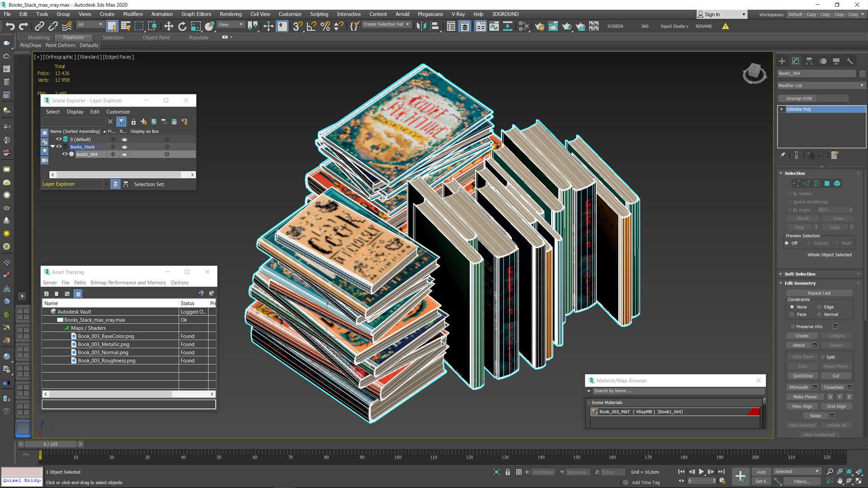Select the Link tool

tap(39, 26)
